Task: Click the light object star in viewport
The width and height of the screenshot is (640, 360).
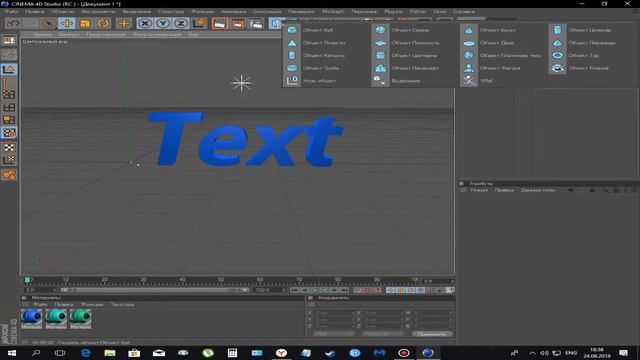Action: pyautogui.click(x=242, y=83)
